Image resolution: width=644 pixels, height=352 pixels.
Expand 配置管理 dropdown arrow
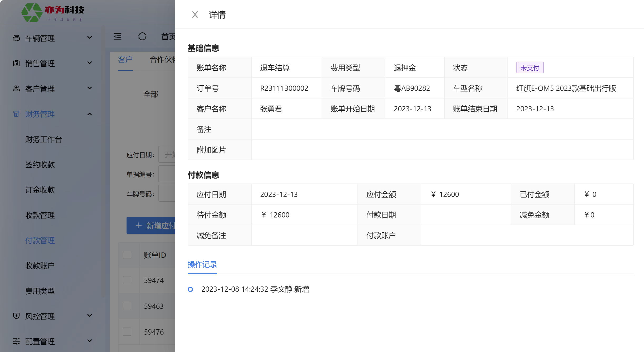(x=90, y=341)
